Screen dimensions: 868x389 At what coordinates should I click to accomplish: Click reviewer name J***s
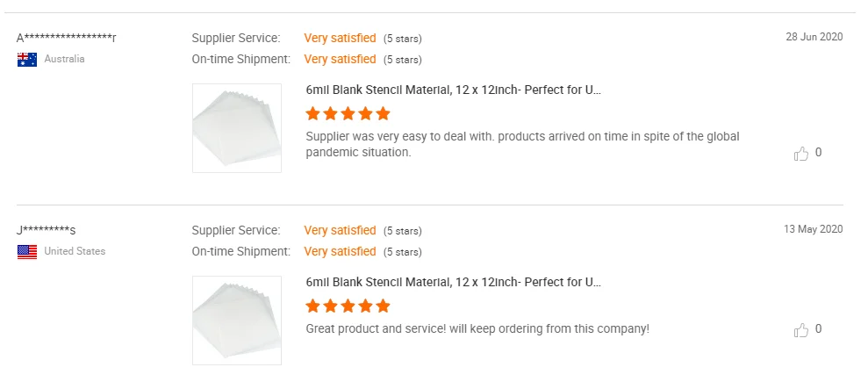click(47, 230)
